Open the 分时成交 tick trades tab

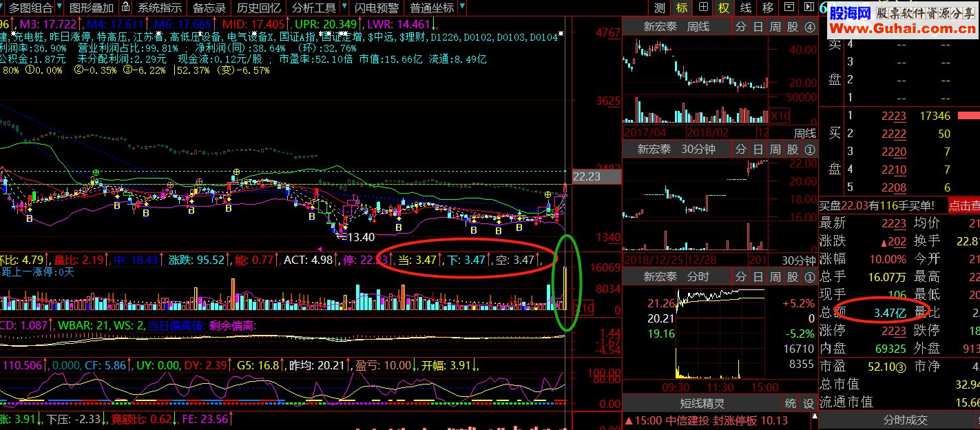point(905,420)
